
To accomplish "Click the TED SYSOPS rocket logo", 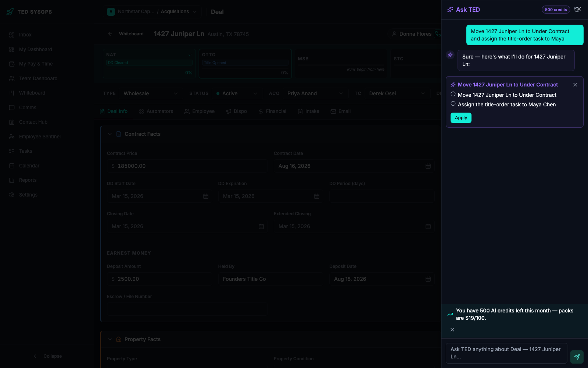I will point(10,12).
